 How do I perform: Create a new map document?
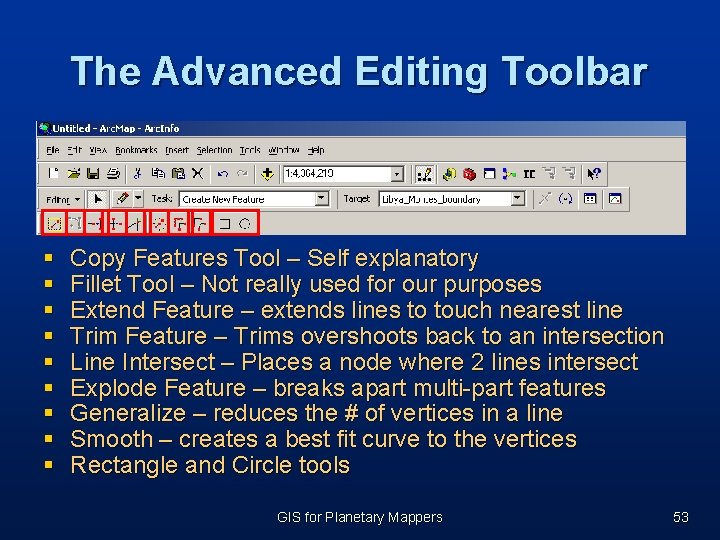(x=54, y=174)
